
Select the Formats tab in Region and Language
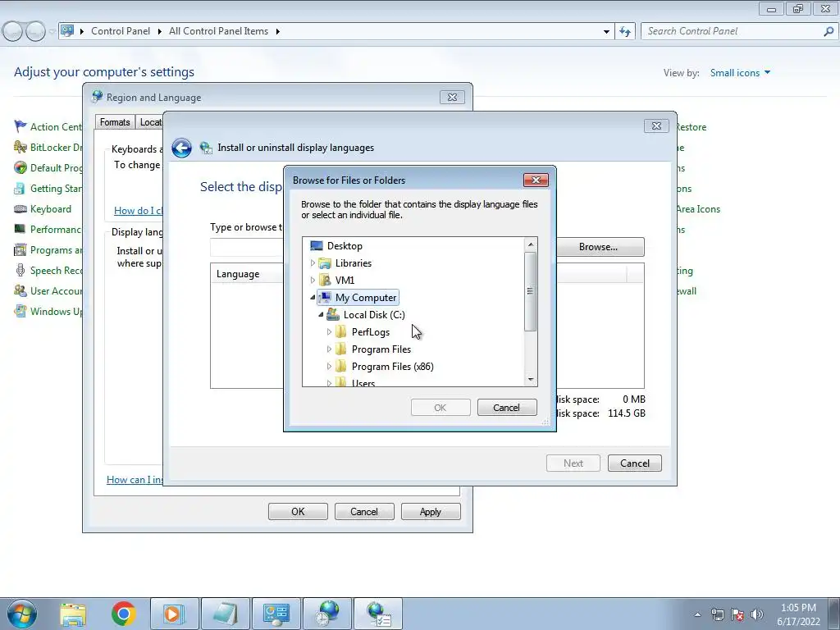pos(115,122)
